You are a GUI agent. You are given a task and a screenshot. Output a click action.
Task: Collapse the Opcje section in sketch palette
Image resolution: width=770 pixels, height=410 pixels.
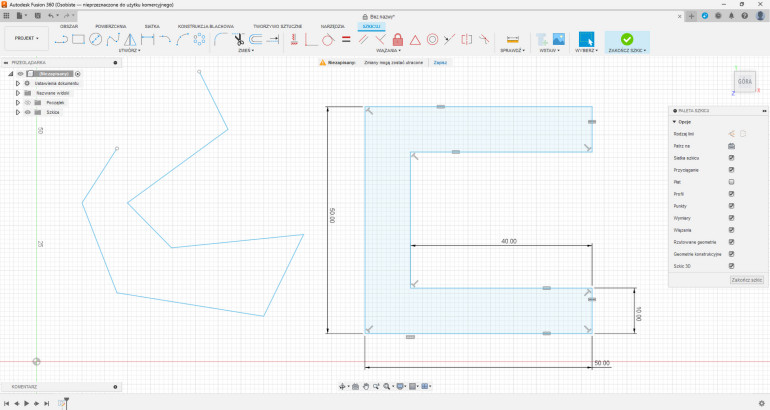pos(673,121)
